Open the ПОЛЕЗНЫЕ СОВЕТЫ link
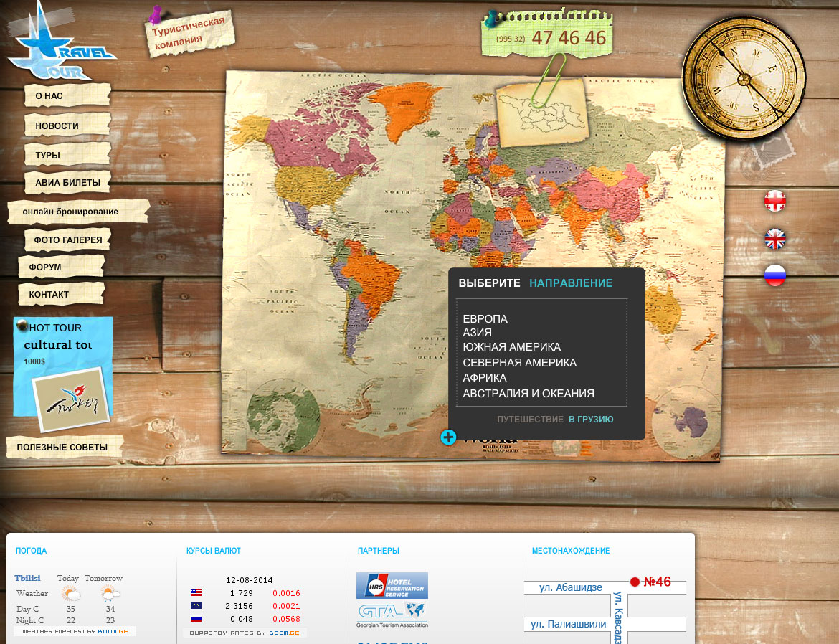Screen dimensions: 839x644 (x=62, y=448)
